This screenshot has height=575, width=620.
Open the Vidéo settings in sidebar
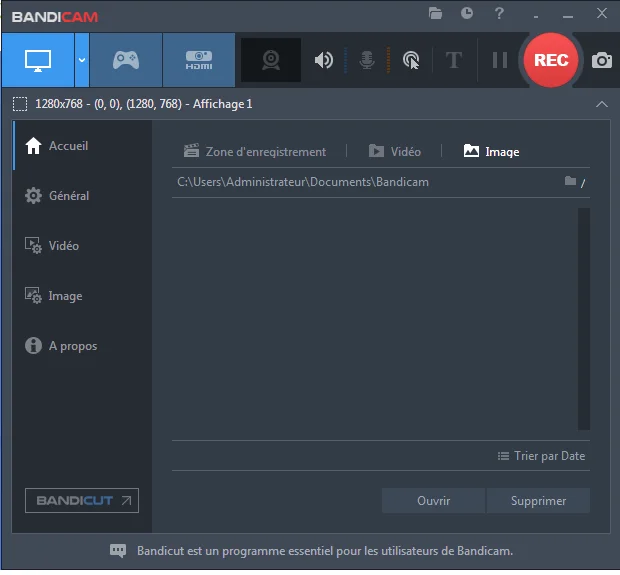(x=82, y=246)
